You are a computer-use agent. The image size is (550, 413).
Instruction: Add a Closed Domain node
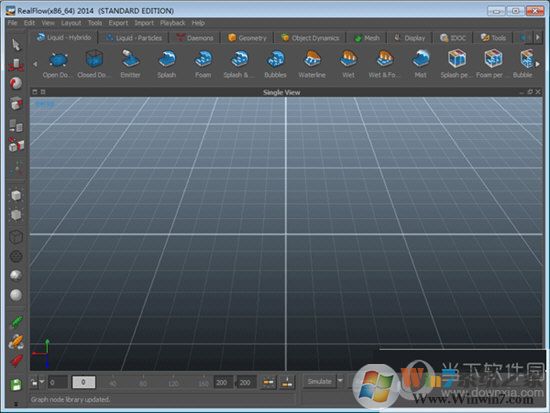click(x=94, y=65)
